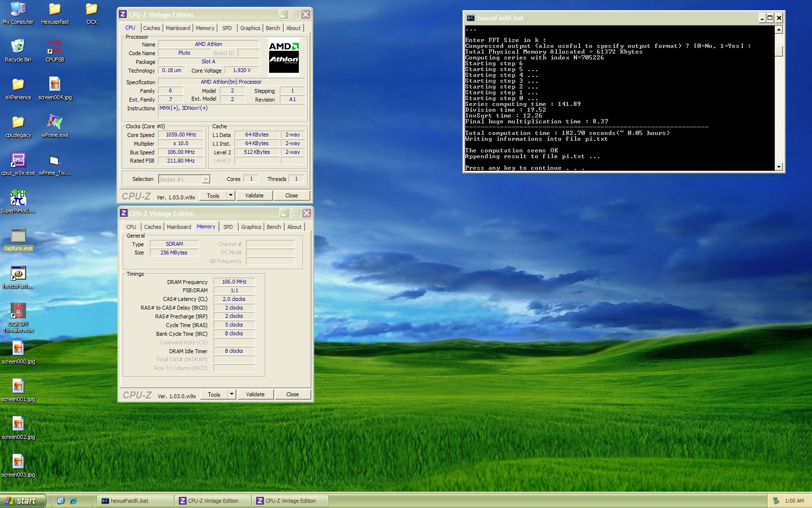This screenshot has height=508, width=812.
Task: Open the eXPerience folder icon
Action: (x=18, y=89)
